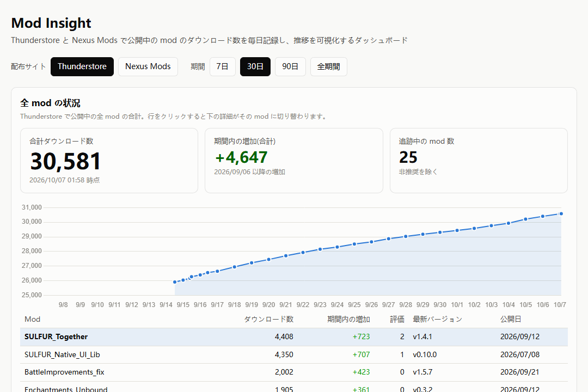Image resolution: width=588 pixels, height=392 pixels.
Task: Click the 31,000 y-axis label
Action: [32, 207]
